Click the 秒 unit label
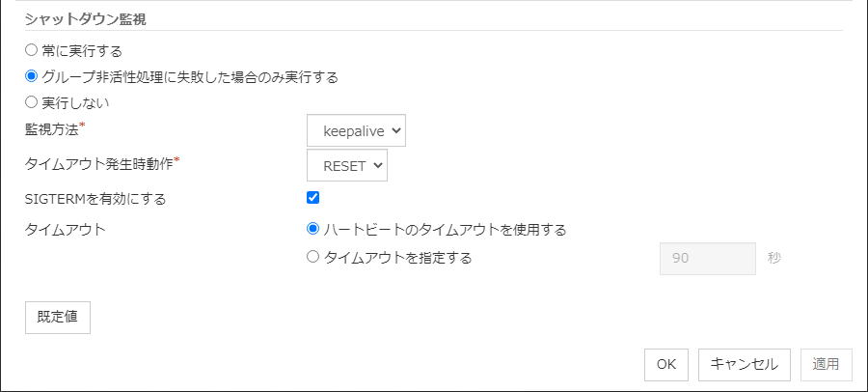 pos(774,259)
